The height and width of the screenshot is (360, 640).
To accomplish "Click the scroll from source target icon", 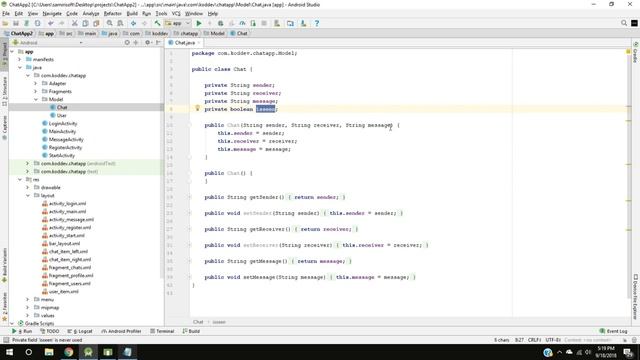I will pos(127,42).
